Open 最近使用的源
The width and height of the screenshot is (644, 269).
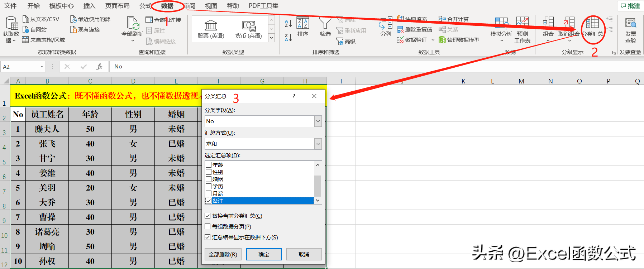90,19
